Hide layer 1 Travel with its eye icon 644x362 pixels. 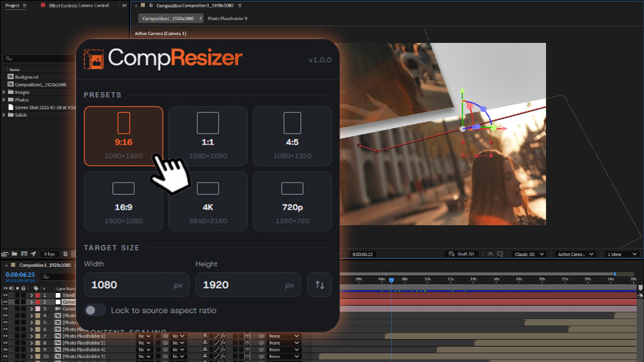tap(5, 295)
